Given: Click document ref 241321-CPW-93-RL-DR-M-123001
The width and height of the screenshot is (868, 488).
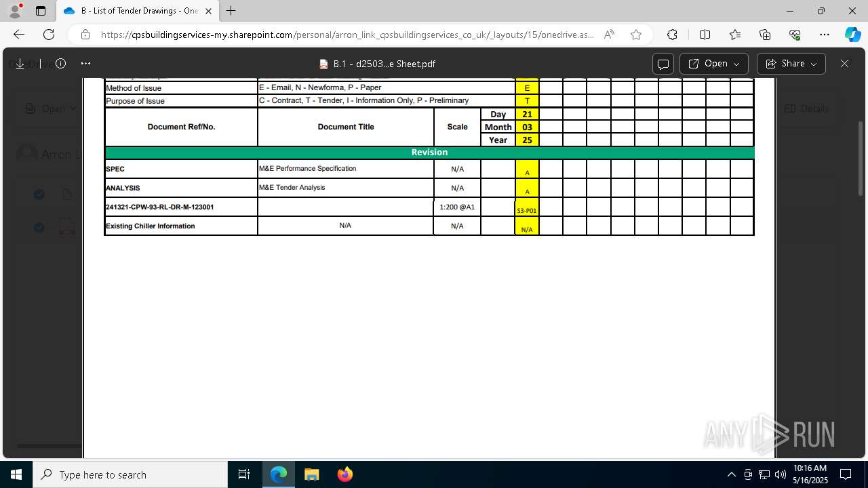Looking at the screenshot, I should (x=160, y=207).
